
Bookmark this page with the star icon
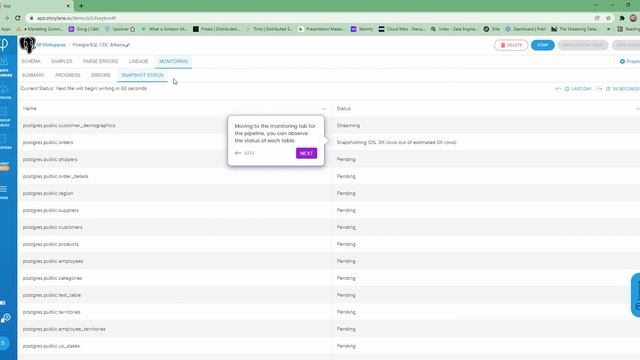tap(608, 18)
